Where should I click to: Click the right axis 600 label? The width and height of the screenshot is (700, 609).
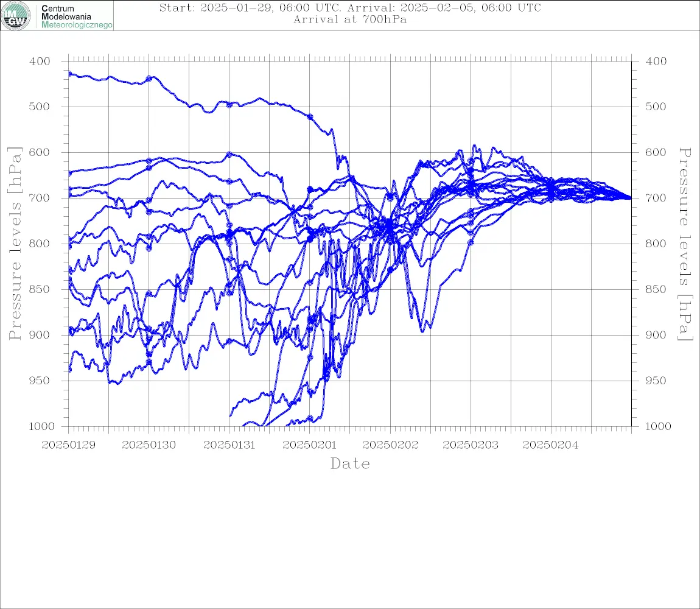click(x=656, y=152)
